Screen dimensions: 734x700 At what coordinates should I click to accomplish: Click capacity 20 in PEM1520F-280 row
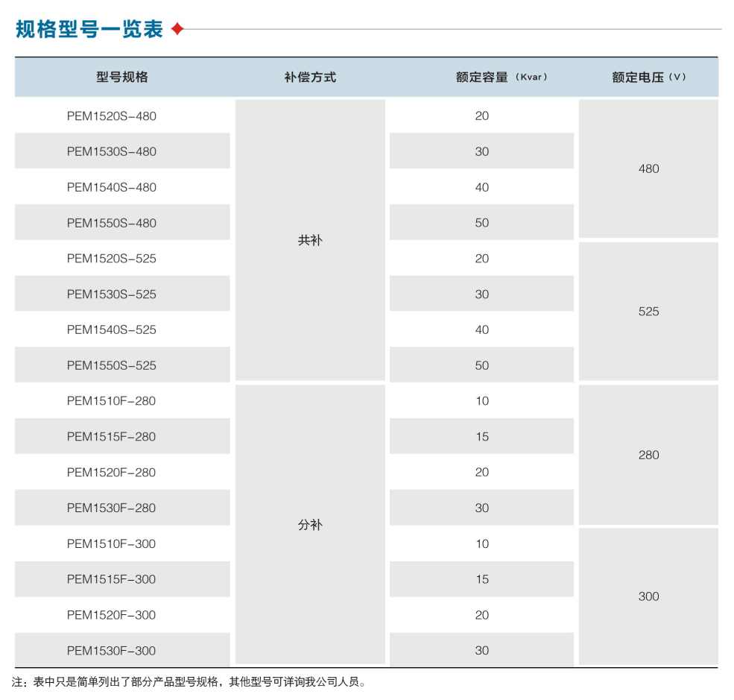(x=481, y=472)
